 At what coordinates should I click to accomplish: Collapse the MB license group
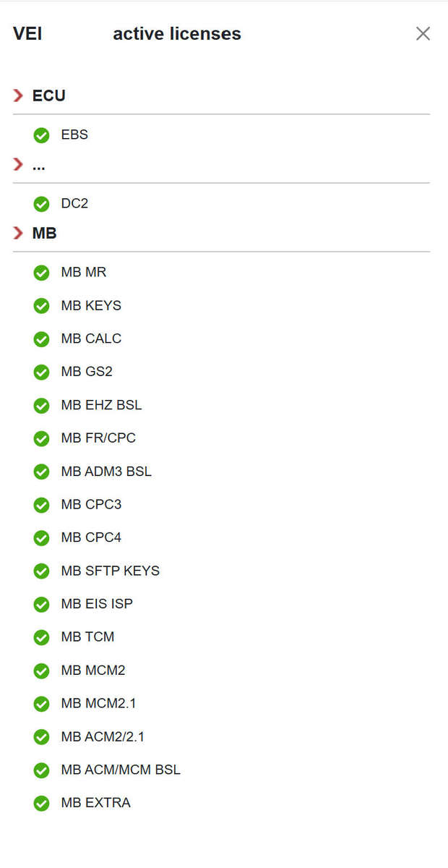[19, 234]
